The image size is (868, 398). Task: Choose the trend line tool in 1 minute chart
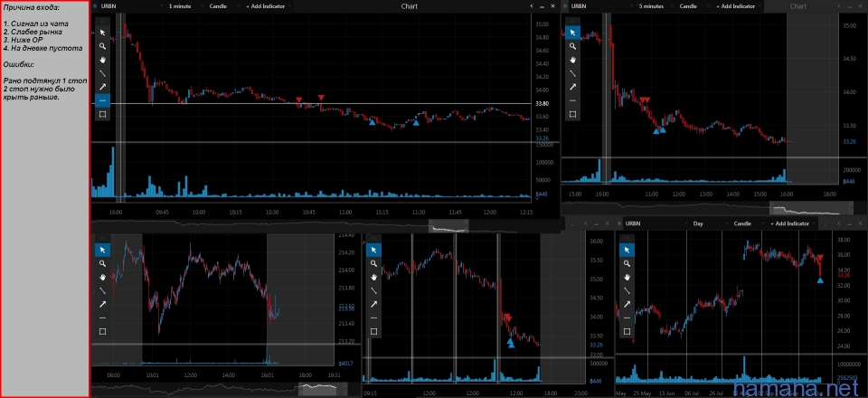pyautogui.click(x=102, y=73)
